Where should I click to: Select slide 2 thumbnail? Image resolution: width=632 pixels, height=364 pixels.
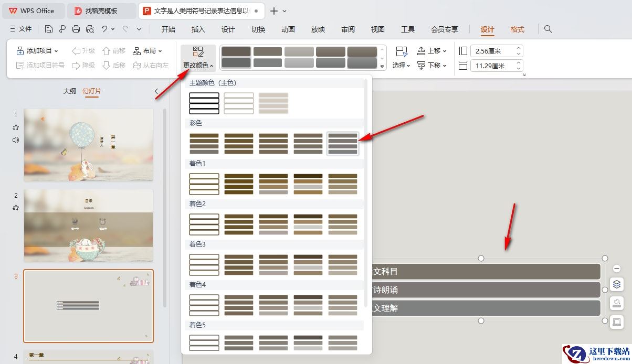click(88, 226)
